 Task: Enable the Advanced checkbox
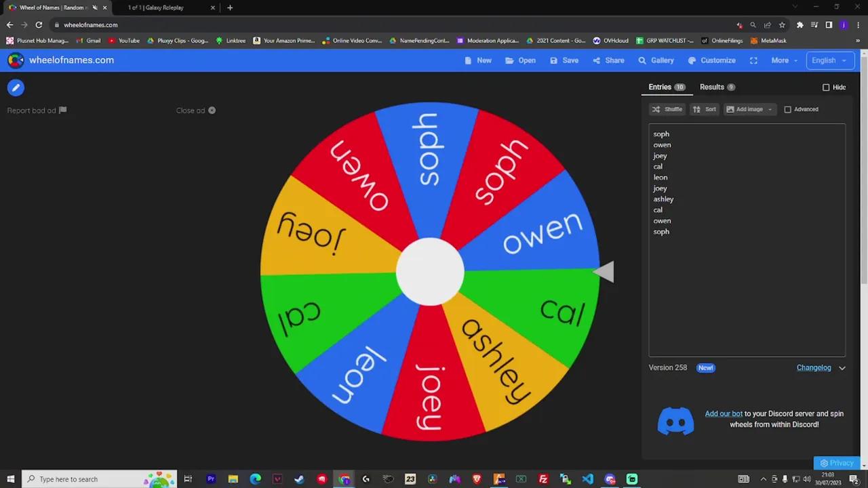(788, 109)
